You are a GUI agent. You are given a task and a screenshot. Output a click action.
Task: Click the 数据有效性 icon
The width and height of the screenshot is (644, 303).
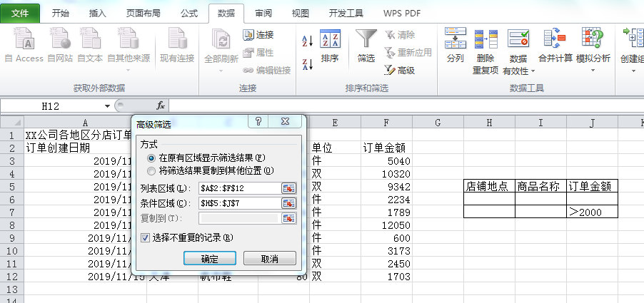coord(518,38)
